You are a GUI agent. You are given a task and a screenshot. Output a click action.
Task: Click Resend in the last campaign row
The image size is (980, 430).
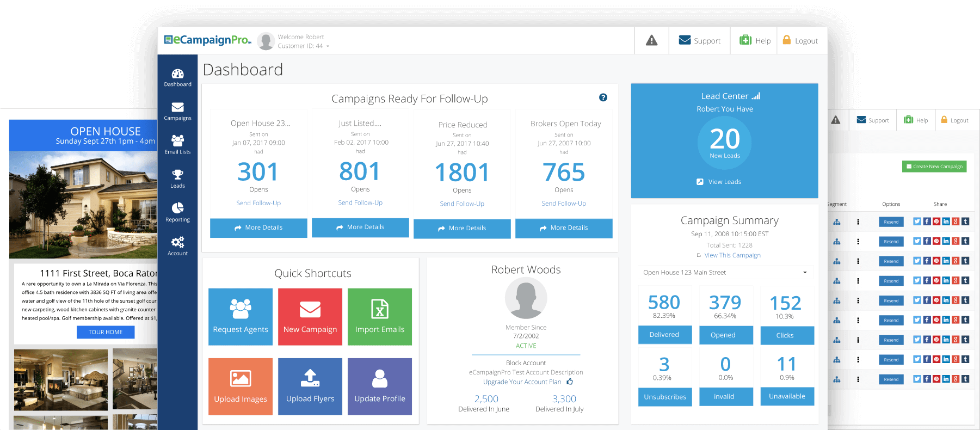[891, 379]
